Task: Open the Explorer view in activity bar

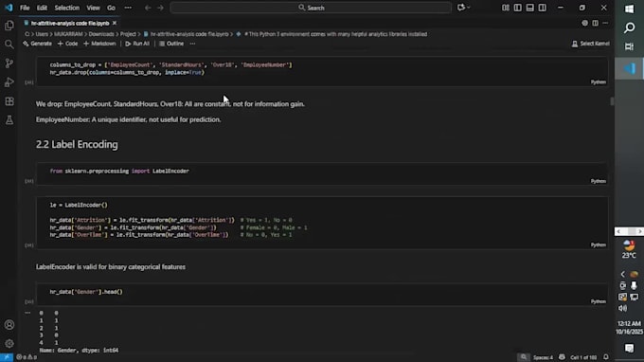Action: pos(9,26)
